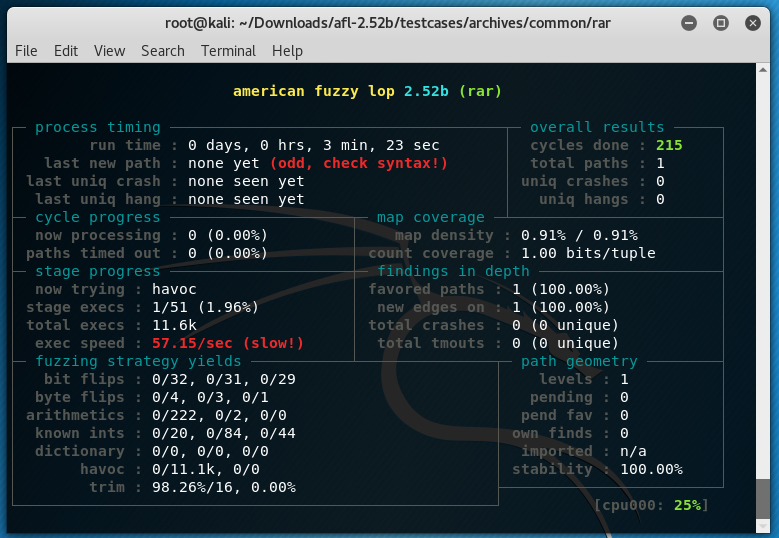Click the 'pend fav' label

(557, 415)
